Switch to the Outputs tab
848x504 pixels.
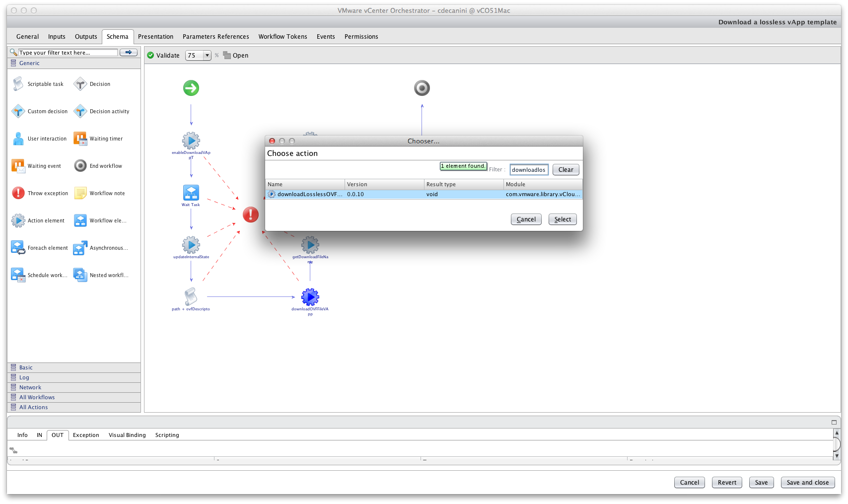tap(86, 37)
